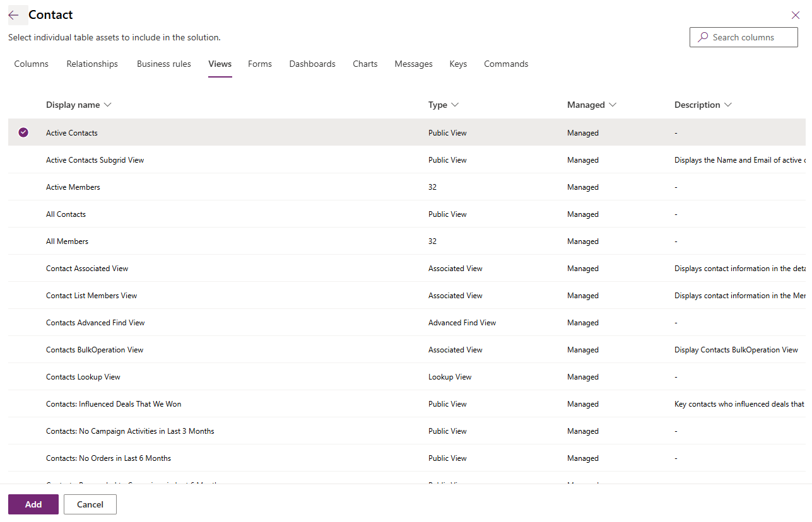Click the Search columns input field
Image resolution: width=812 pixels, height=522 pixels.
pyautogui.click(x=744, y=37)
